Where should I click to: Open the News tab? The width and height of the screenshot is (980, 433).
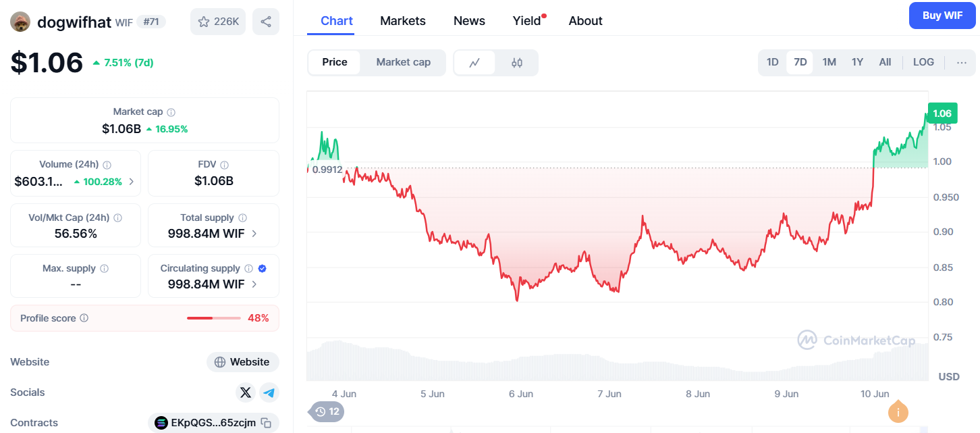pos(469,21)
